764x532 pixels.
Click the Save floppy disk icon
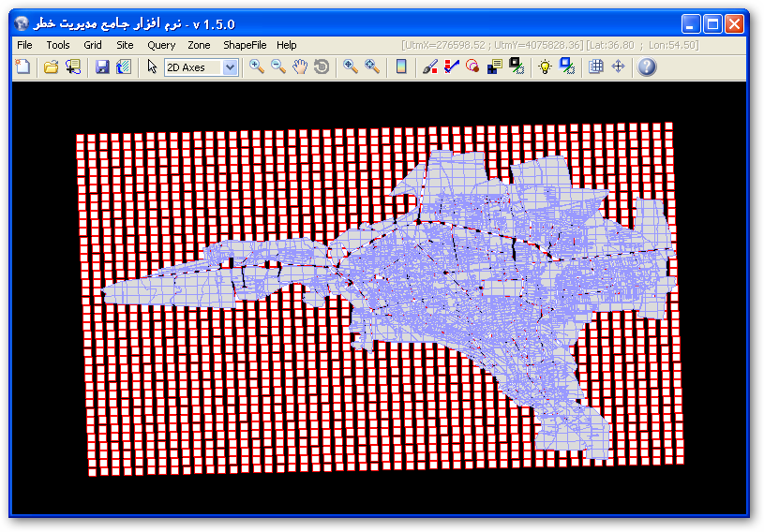(102, 66)
